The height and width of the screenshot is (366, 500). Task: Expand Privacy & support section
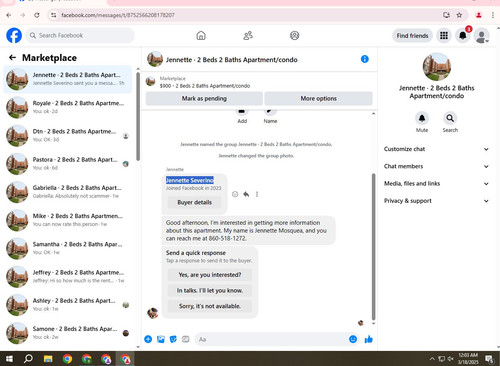[436, 201]
